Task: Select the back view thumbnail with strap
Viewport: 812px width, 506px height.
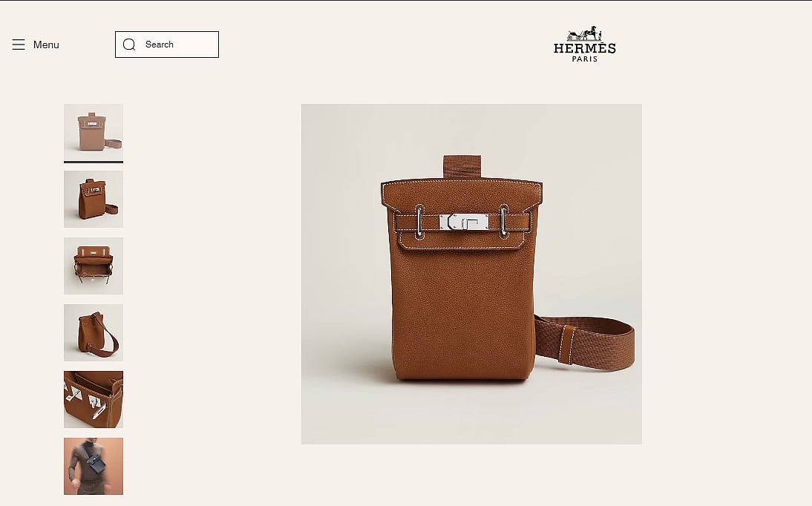Action: coord(94,332)
